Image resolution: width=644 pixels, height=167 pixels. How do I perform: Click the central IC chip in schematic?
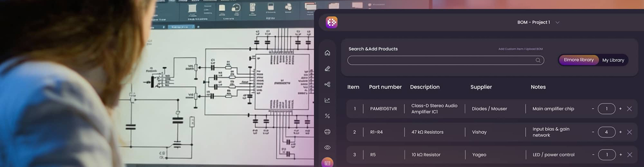point(282,82)
